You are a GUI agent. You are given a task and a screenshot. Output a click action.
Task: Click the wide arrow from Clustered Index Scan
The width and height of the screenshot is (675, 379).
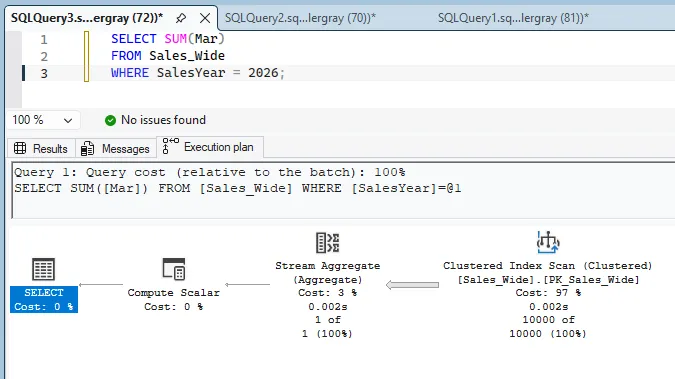click(x=412, y=285)
